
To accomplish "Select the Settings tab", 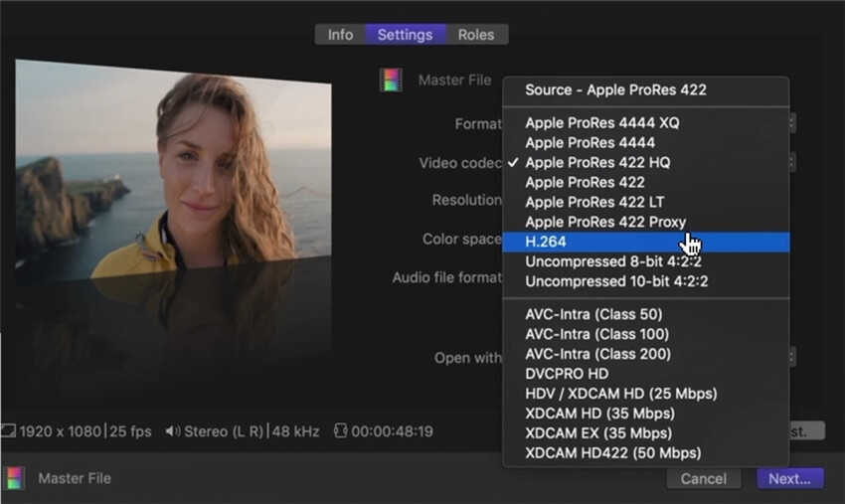I will pyautogui.click(x=406, y=35).
